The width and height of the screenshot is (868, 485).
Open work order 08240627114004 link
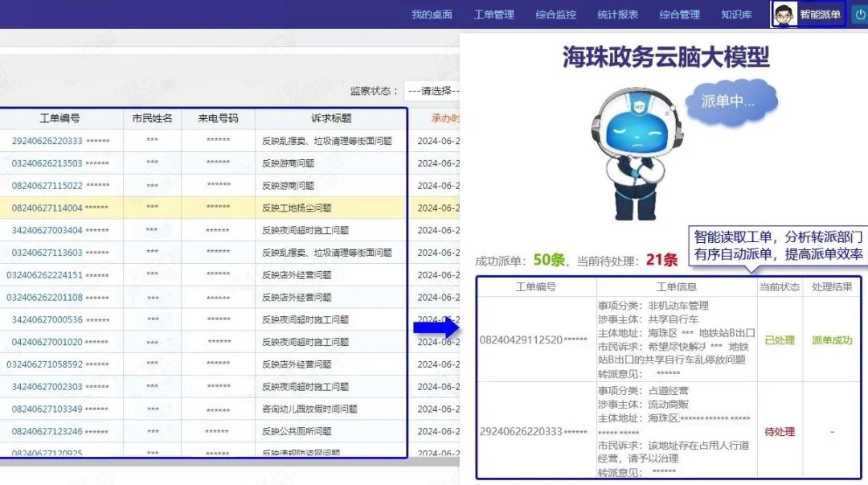click(x=47, y=208)
